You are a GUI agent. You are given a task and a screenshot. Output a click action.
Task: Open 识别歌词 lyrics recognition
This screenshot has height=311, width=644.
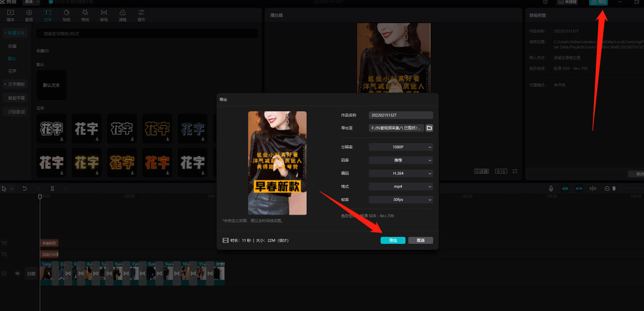tap(16, 112)
